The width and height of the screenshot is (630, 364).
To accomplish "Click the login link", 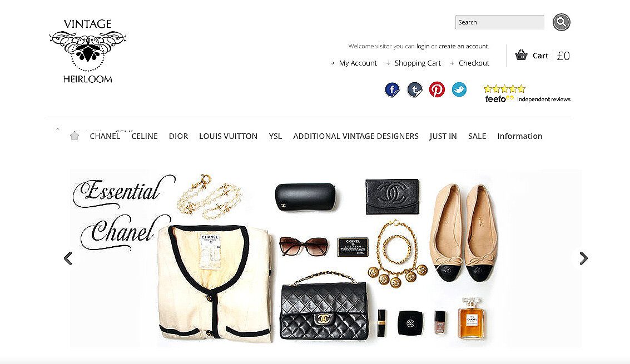I will click(423, 46).
